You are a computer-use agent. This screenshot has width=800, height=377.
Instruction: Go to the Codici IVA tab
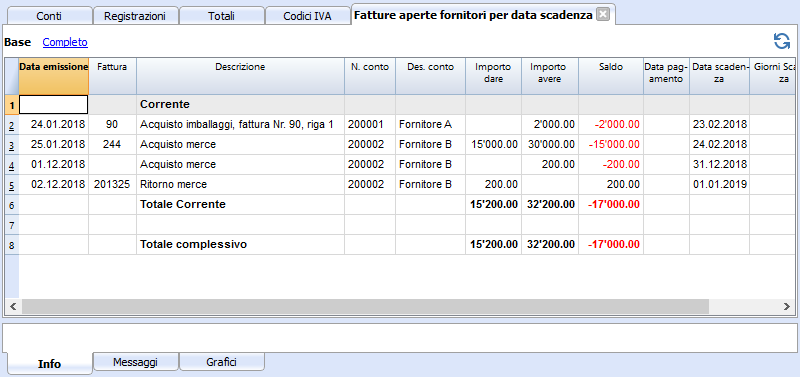[307, 16]
